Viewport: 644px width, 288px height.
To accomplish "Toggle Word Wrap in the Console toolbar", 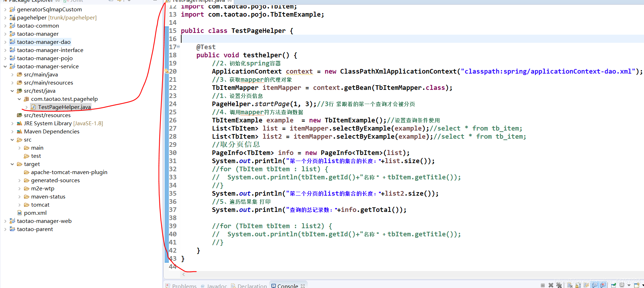I will [586, 285].
